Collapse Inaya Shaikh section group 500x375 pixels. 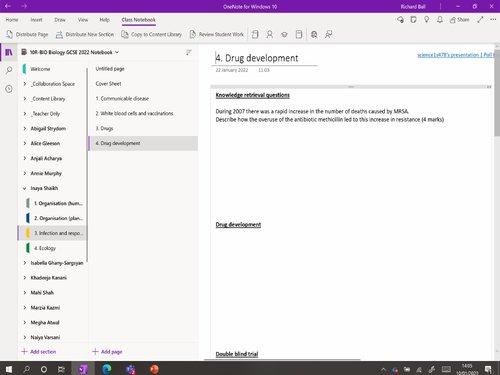[25, 188]
